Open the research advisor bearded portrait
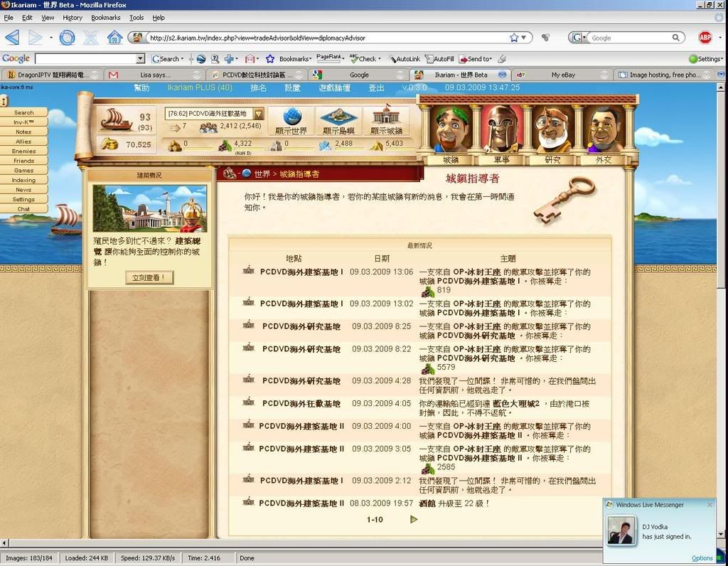Viewport: 728px width, 566px height. pyautogui.click(x=552, y=129)
